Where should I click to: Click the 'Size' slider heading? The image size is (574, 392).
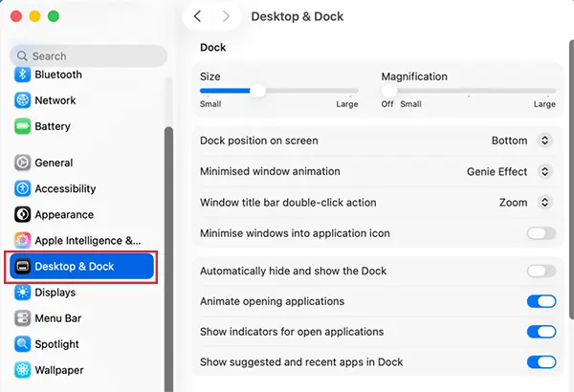210,76
